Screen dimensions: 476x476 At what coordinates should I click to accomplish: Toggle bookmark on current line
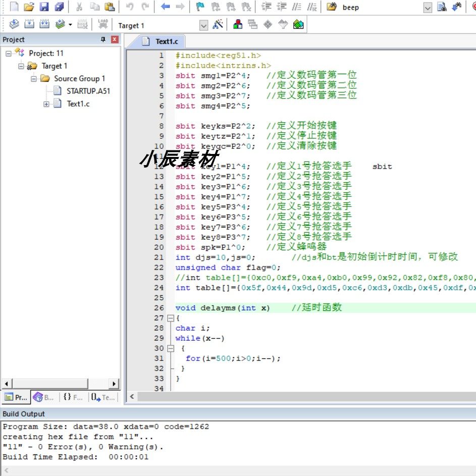click(200, 7)
